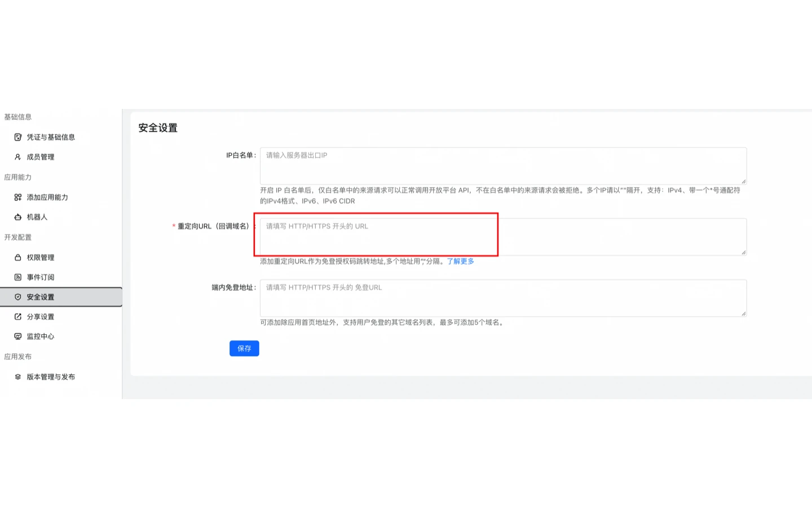This screenshot has height=508, width=812.
Task: Click the 添加应用能力 grid icon
Action: (18, 198)
